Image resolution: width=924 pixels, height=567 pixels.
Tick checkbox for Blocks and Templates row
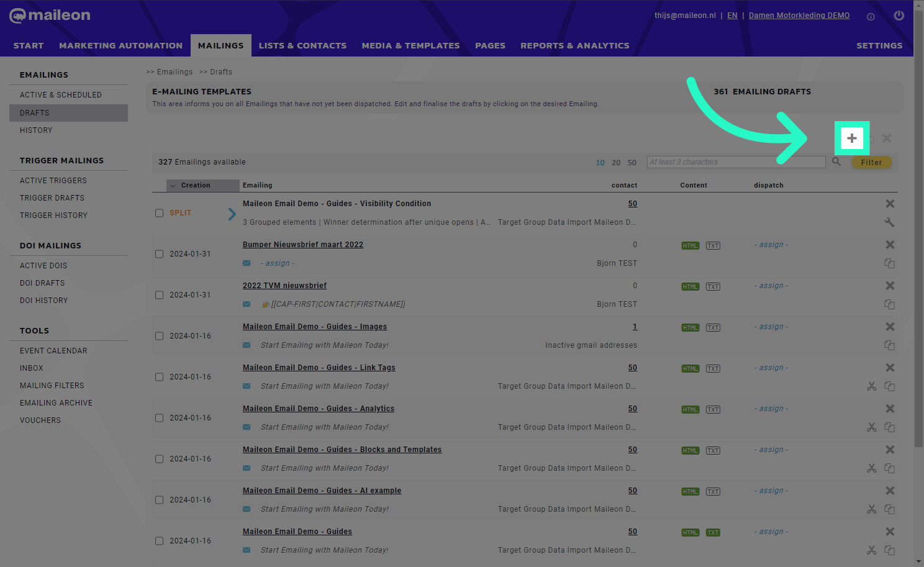[159, 459]
